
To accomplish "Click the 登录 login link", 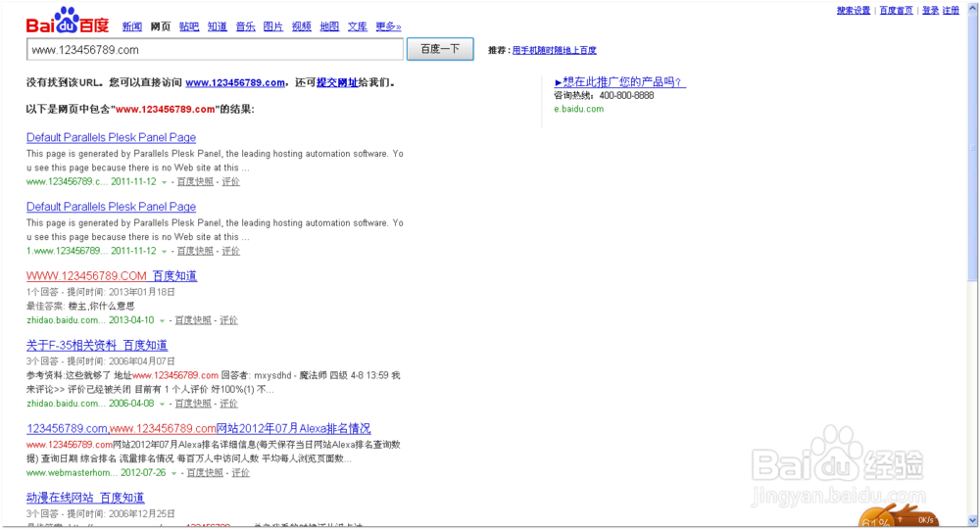I will pyautogui.click(x=930, y=11).
